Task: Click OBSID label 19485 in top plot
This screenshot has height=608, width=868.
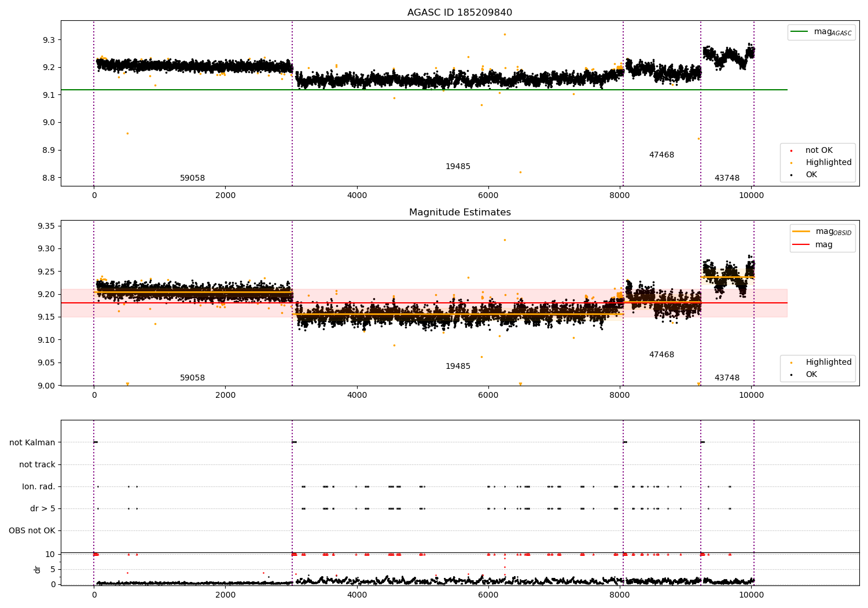Action: click(x=458, y=167)
